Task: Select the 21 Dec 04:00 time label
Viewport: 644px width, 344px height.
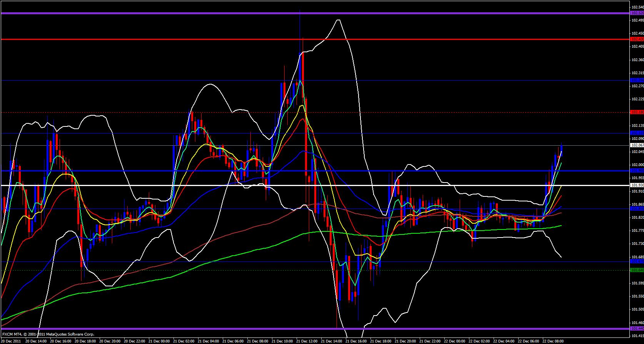Action: click(208, 341)
